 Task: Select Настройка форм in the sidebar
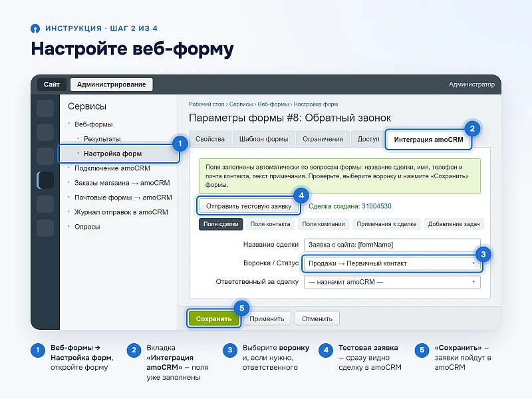point(119,154)
